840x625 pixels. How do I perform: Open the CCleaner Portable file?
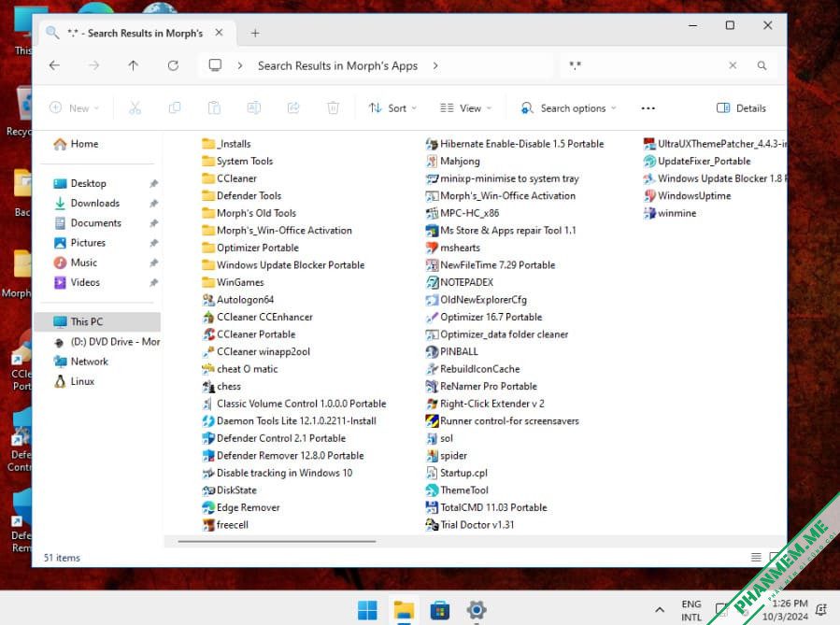point(249,334)
